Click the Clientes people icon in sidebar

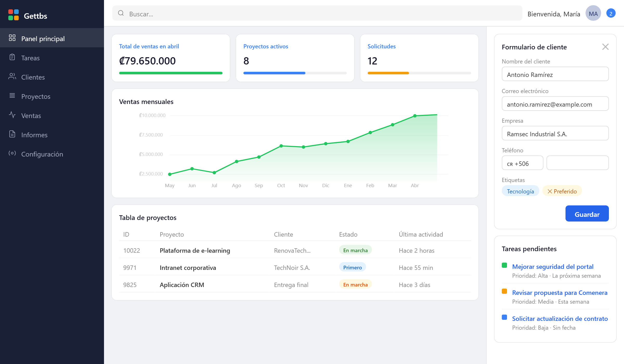[12, 76]
